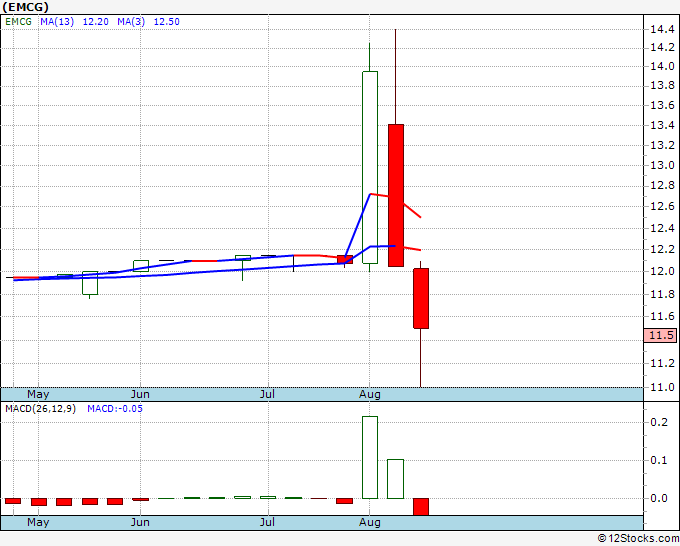Click the 14.0 price axis label
Image resolution: width=680 pixels, height=546 pixels.
point(662,66)
